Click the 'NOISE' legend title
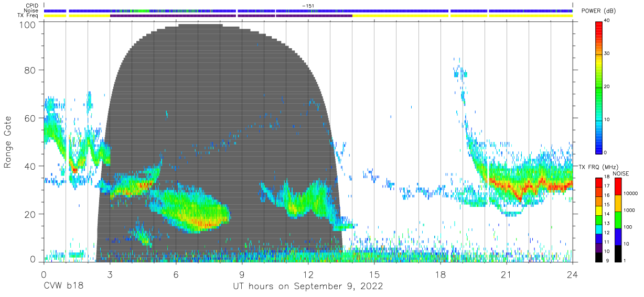Image resolution: width=644 pixels, height=297 pixels. coord(620,173)
